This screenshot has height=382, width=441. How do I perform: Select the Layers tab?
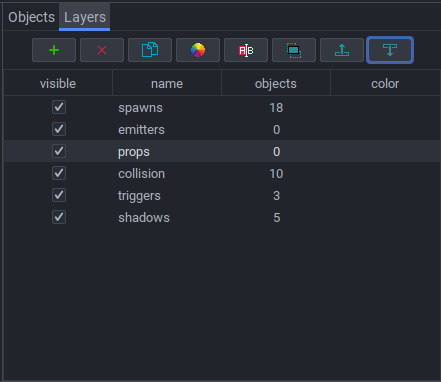click(85, 17)
